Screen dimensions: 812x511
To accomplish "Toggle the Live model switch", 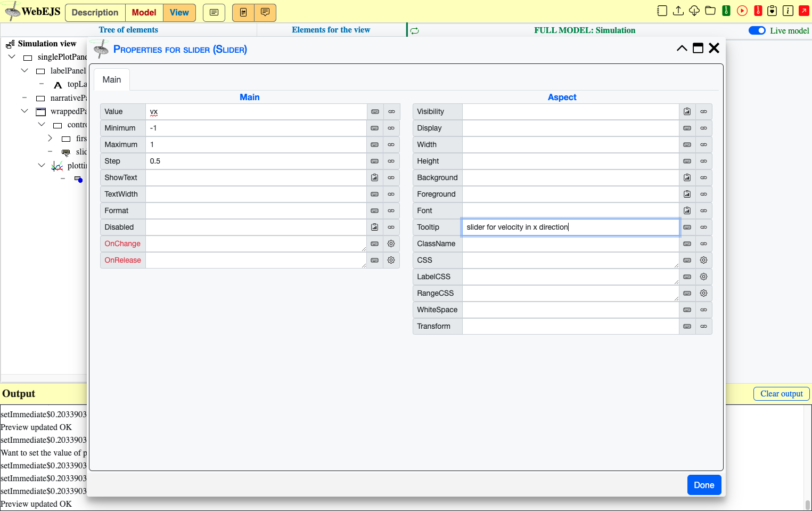I will (757, 30).
